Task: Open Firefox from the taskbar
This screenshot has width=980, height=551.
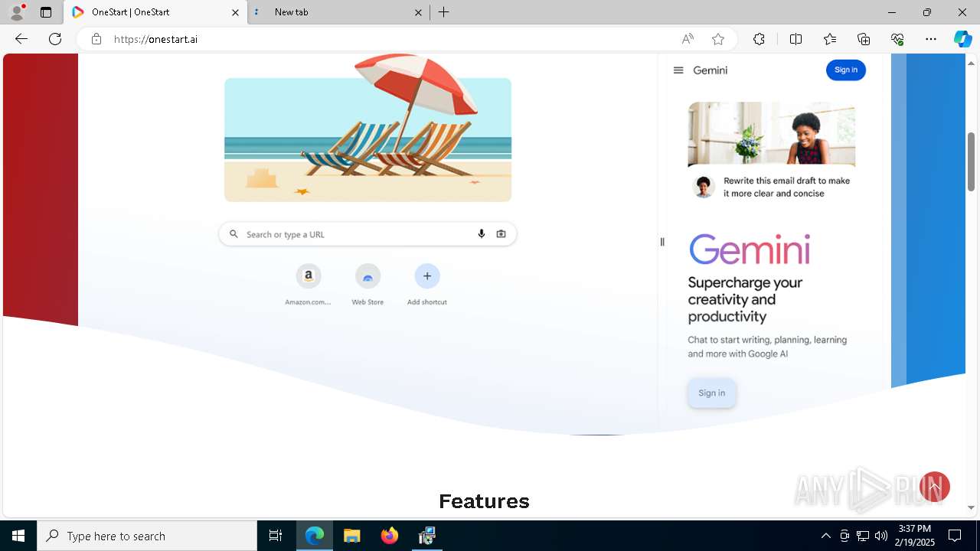Action: coord(390,536)
